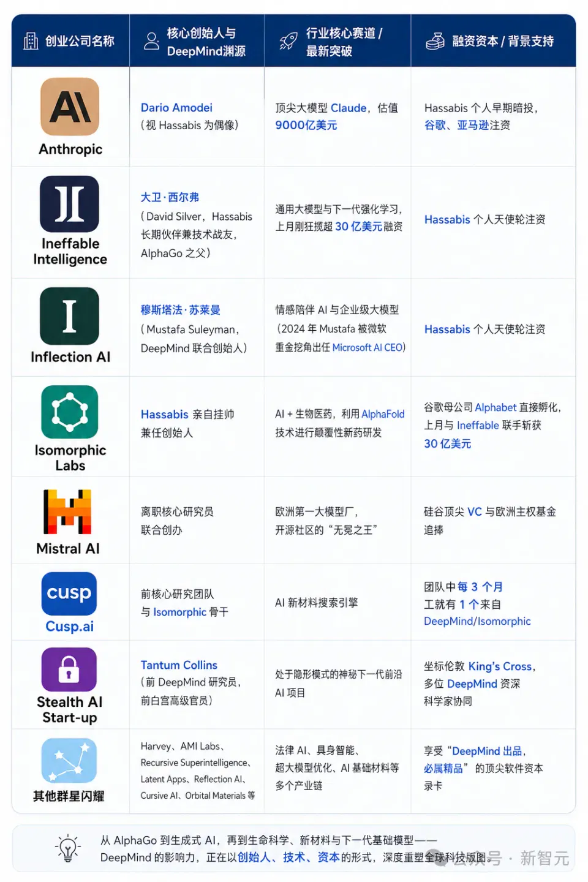Click the Hassabis 亲自挂帅 text

(187, 415)
